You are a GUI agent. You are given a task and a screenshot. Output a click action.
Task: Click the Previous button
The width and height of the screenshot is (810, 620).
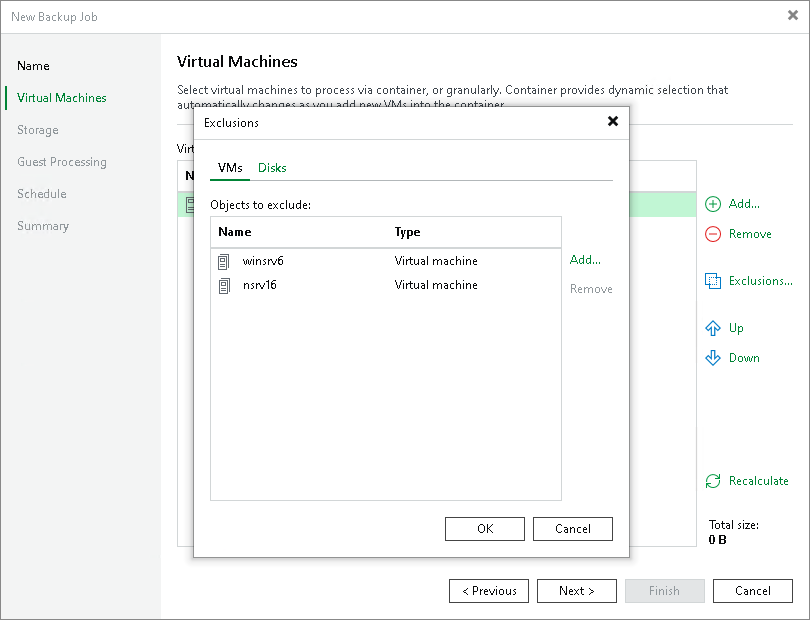(489, 591)
